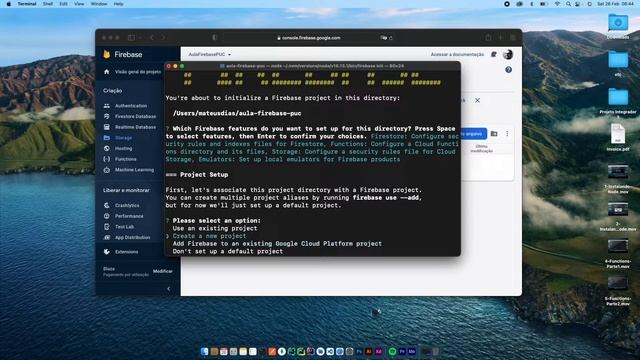Toggle Safari sidebar icon
Image resolution: width=640 pixels, height=360 pixels.
131,38
